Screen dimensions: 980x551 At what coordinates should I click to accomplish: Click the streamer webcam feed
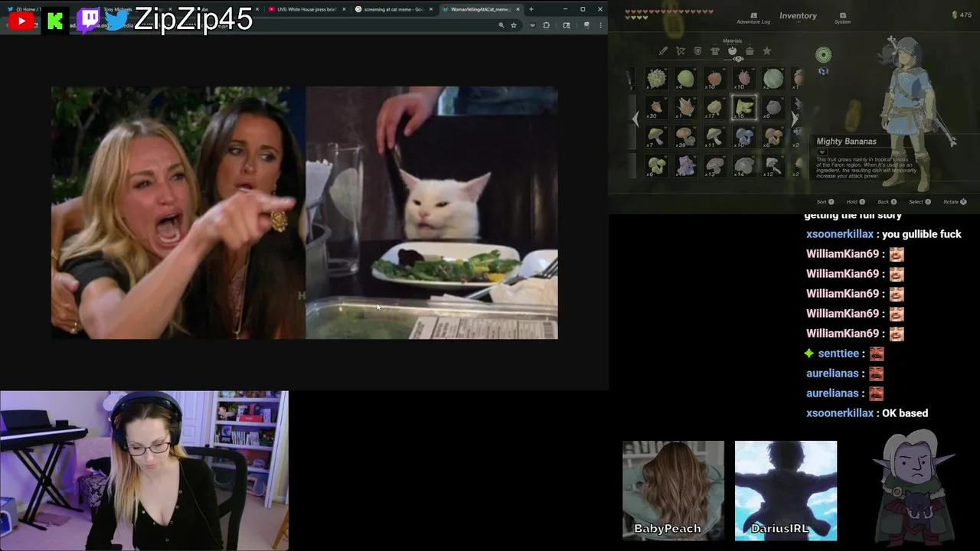pos(145,471)
